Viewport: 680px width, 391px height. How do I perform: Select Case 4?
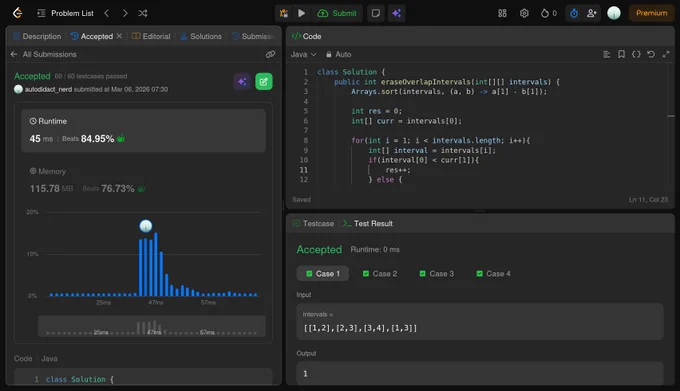click(x=494, y=274)
